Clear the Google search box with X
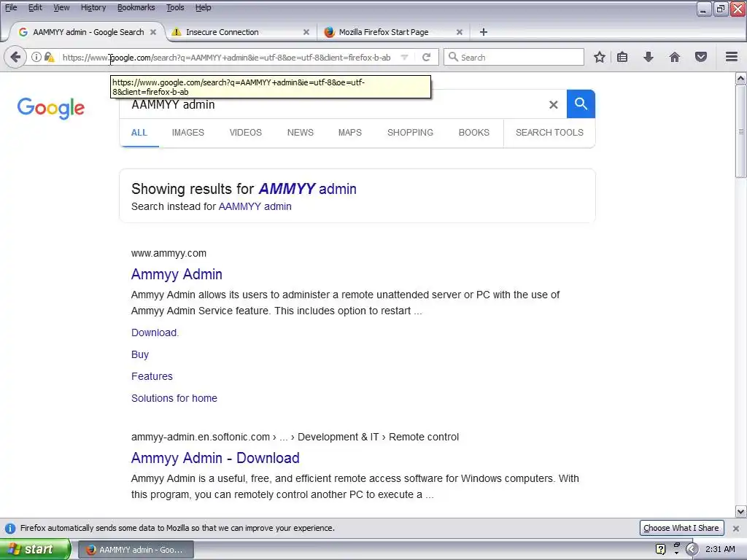The image size is (747, 560). click(553, 105)
